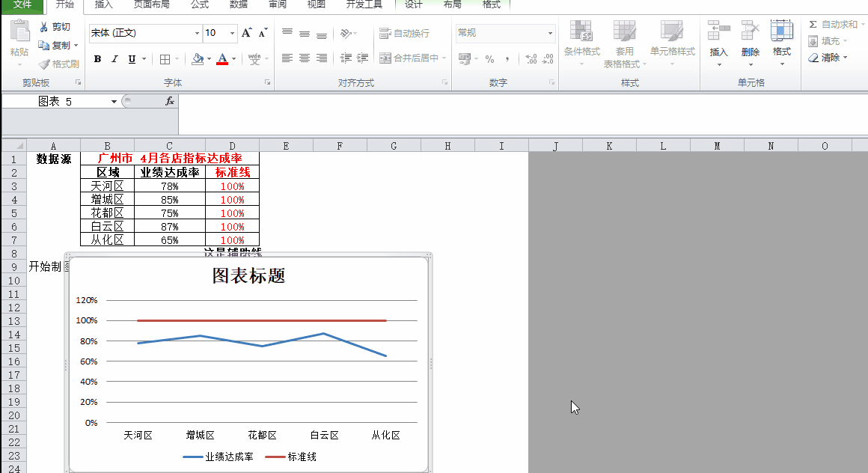
Task: Apply Percent Style from the Number group
Action: click(x=490, y=57)
